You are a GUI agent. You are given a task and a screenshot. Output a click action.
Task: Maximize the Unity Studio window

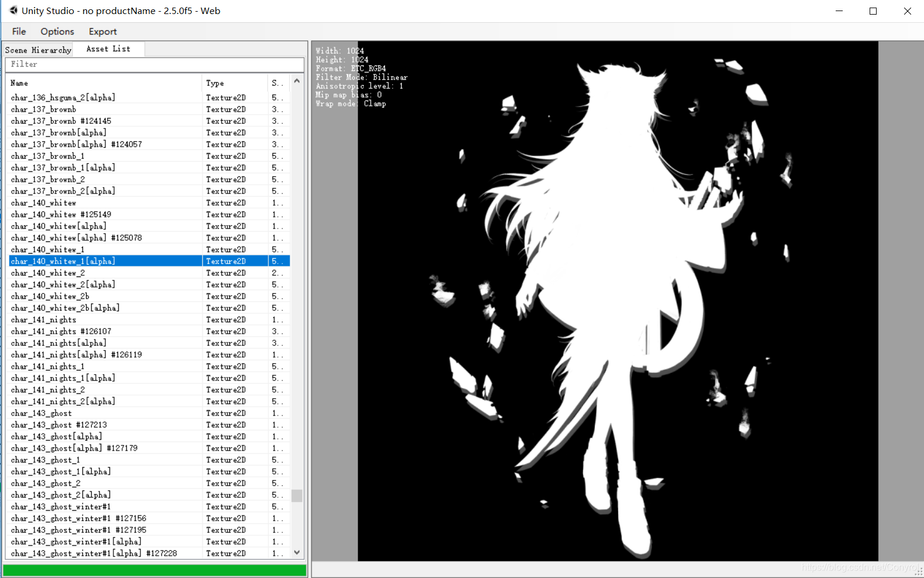pyautogui.click(x=873, y=11)
